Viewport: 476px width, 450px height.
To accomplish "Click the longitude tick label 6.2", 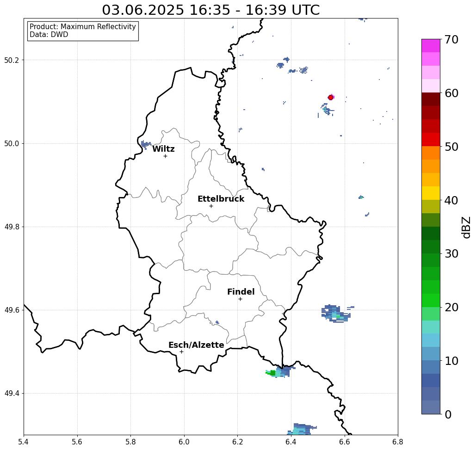I will 238,442.
